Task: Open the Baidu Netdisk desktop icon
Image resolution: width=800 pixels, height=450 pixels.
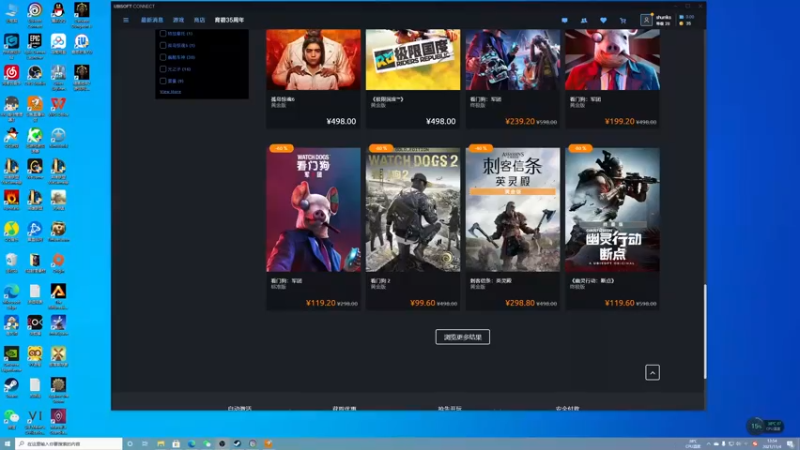Action: (x=58, y=43)
